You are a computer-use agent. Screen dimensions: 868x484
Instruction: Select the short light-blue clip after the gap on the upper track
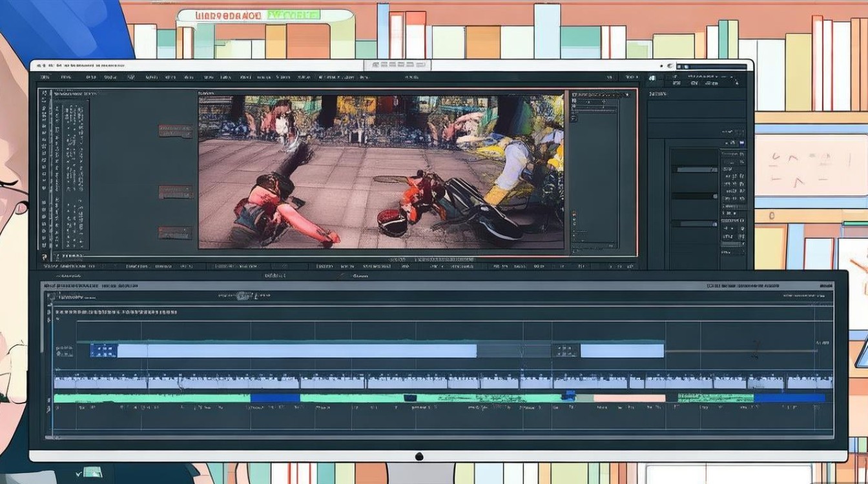(x=622, y=350)
